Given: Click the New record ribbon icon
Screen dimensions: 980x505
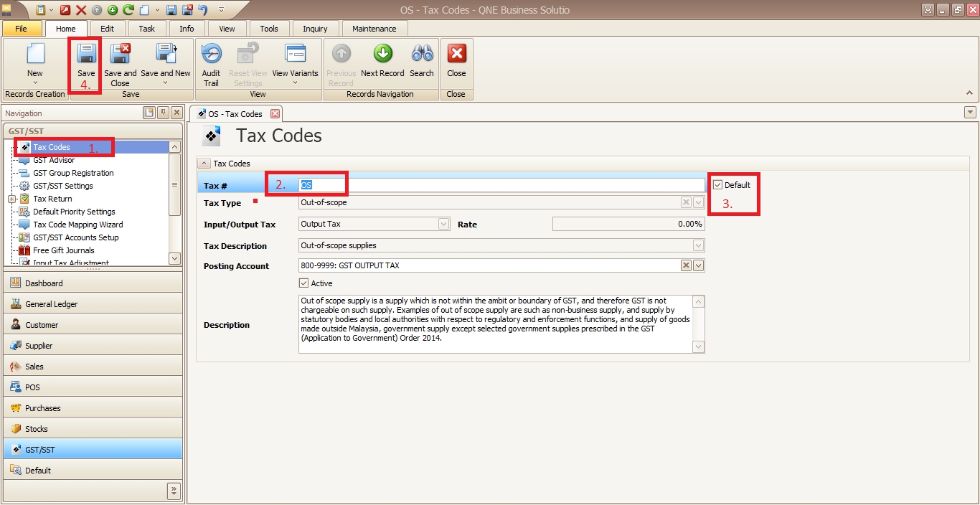Looking at the screenshot, I should [x=35, y=55].
